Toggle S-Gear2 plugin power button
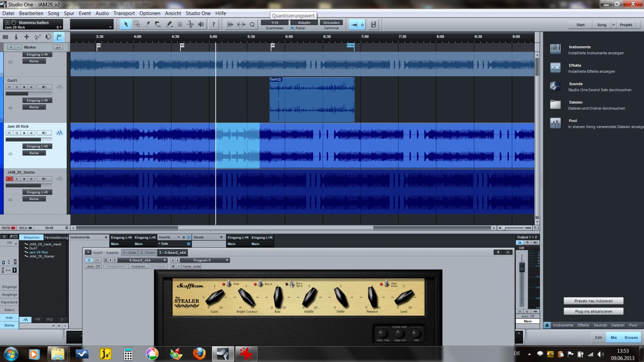 click(x=89, y=260)
